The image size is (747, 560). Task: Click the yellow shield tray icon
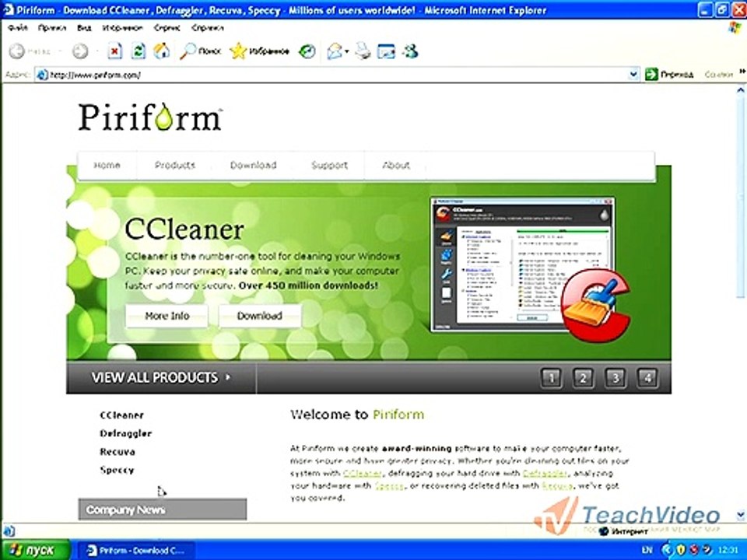(681, 551)
